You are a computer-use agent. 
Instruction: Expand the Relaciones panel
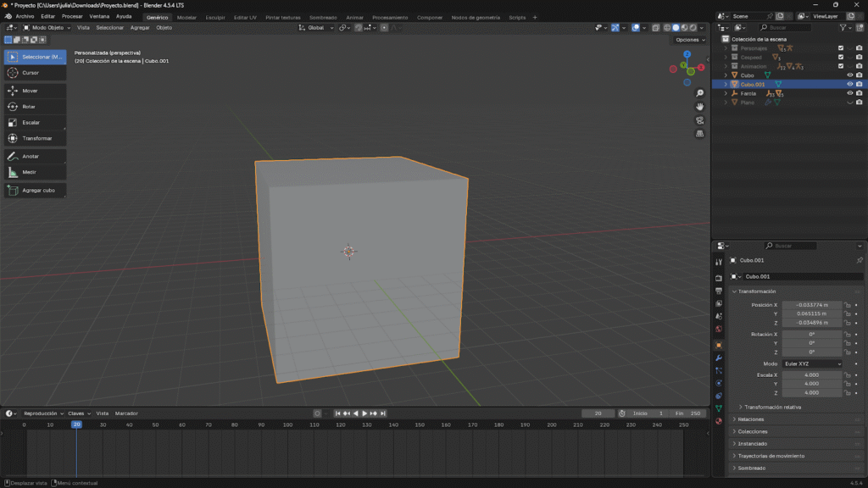click(x=751, y=419)
